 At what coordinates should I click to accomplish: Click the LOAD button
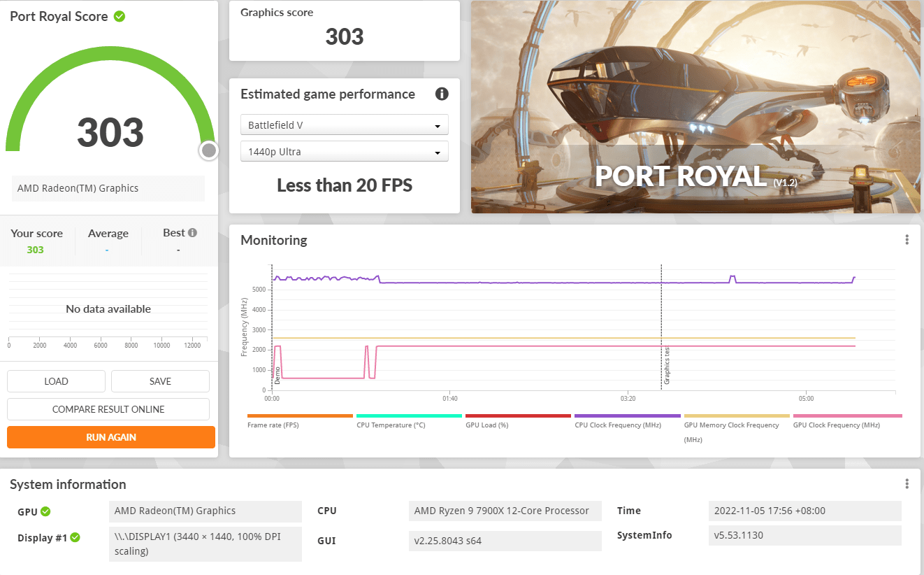point(56,381)
